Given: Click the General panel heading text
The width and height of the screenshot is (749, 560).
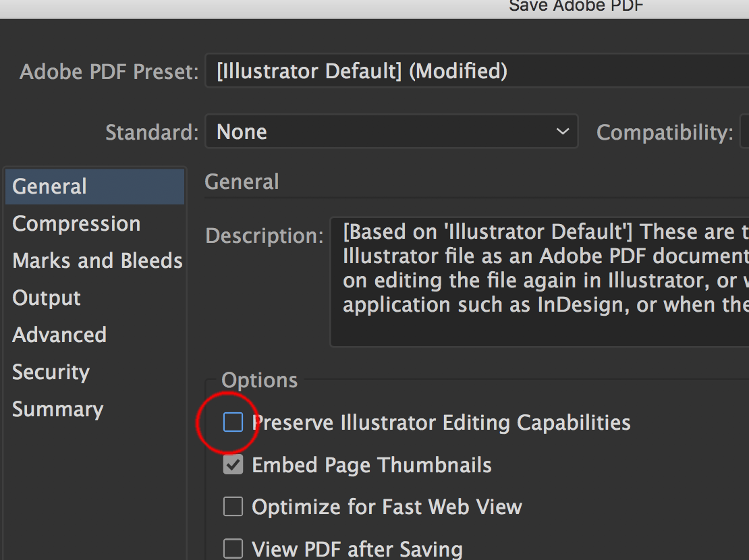Looking at the screenshot, I should tap(242, 182).
